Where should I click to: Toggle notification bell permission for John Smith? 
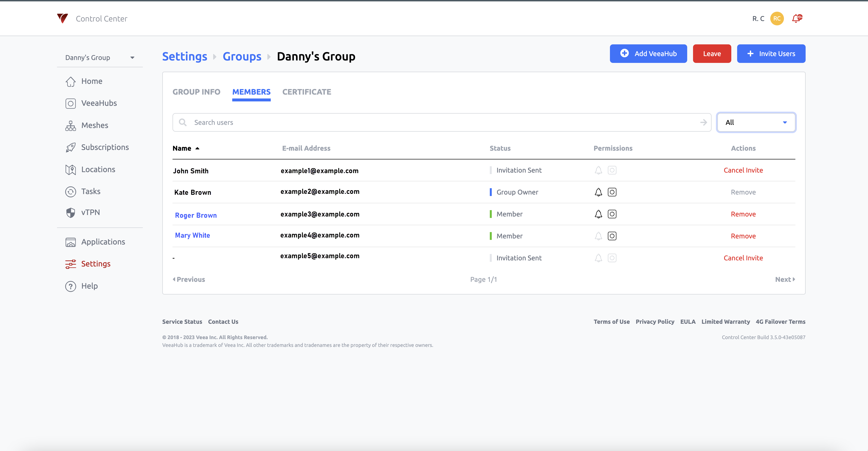point(598,170)
